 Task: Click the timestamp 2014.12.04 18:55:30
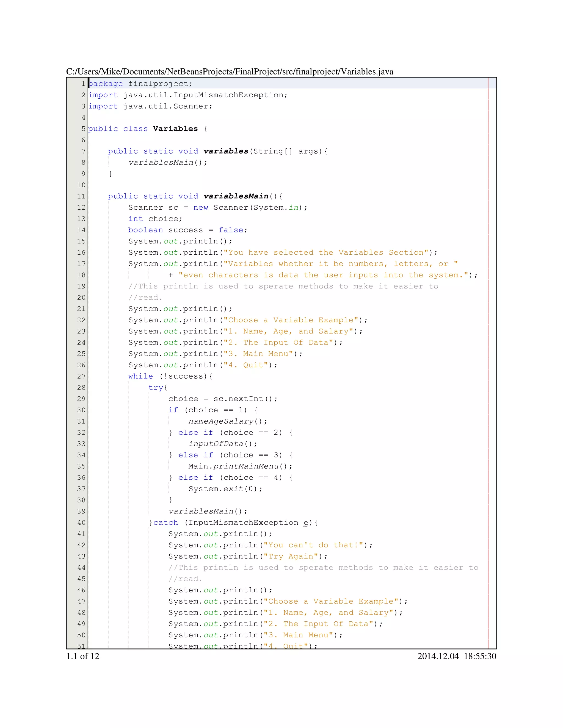pyautogui.click(x=457, y=656)
